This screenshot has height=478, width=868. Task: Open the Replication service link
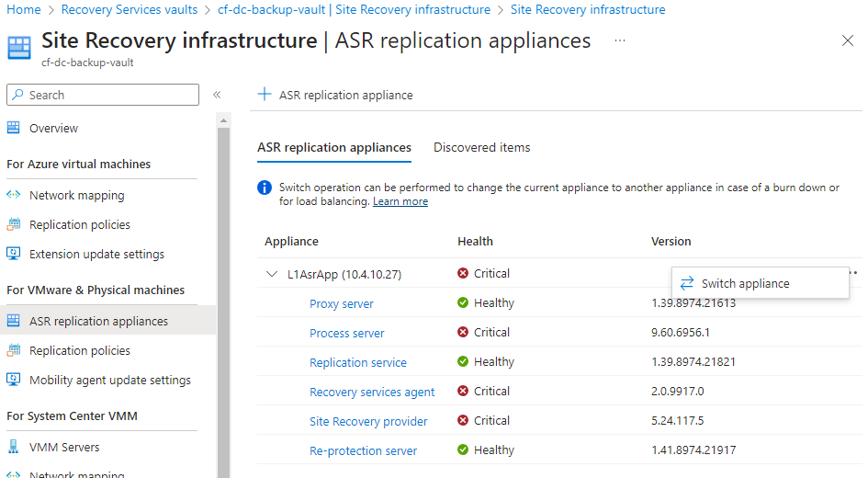(358, 362)
